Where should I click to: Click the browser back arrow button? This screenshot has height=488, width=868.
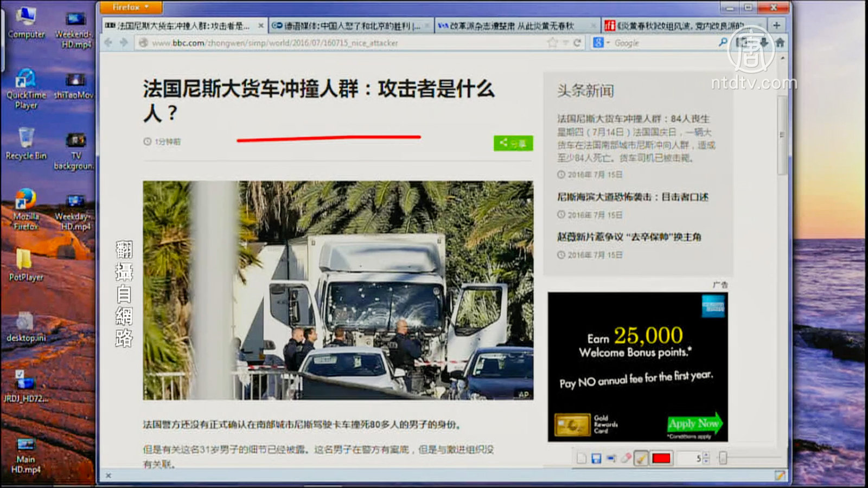pyautogui.click(x=108, y=43)
